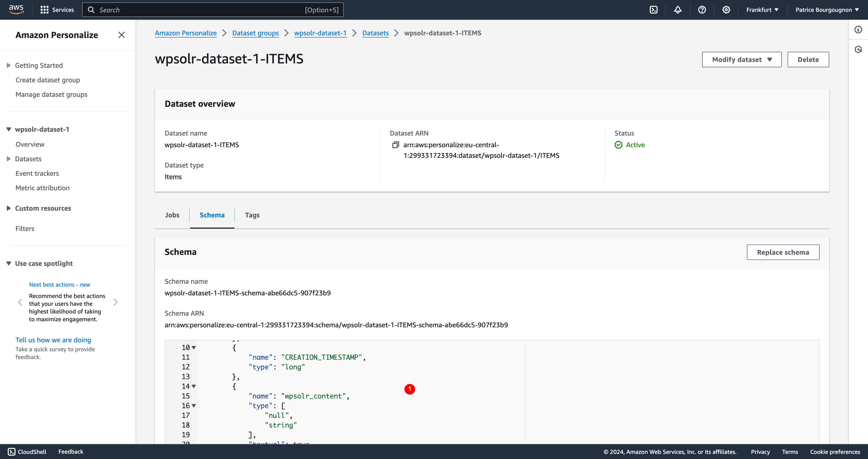Click the search magnifier icon
868x459 pixels.
tap(91, 10)
